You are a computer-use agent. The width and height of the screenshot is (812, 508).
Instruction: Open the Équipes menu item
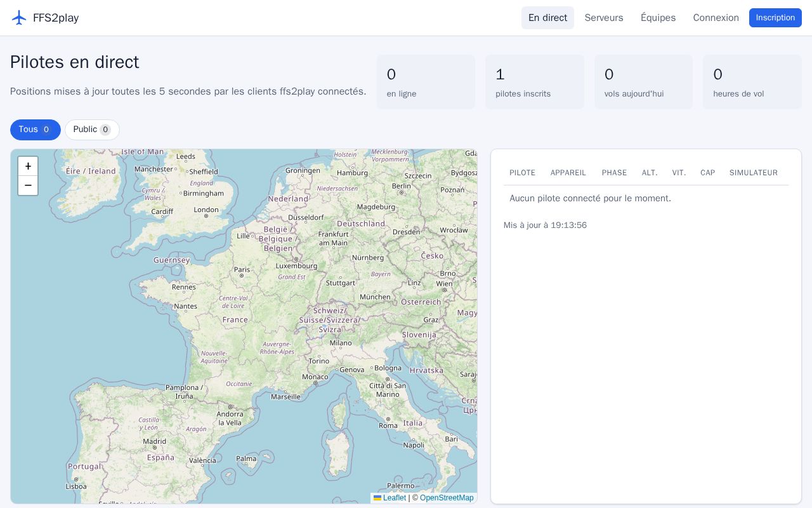coord(658,18)
